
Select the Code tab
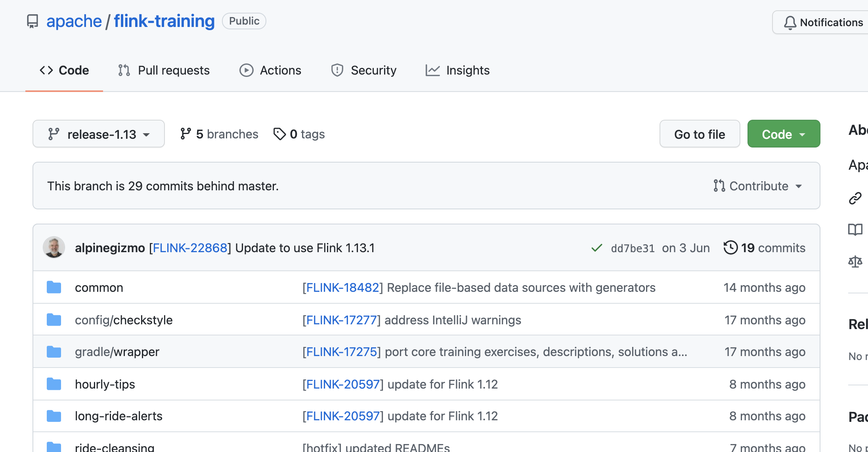click(64, 70)
